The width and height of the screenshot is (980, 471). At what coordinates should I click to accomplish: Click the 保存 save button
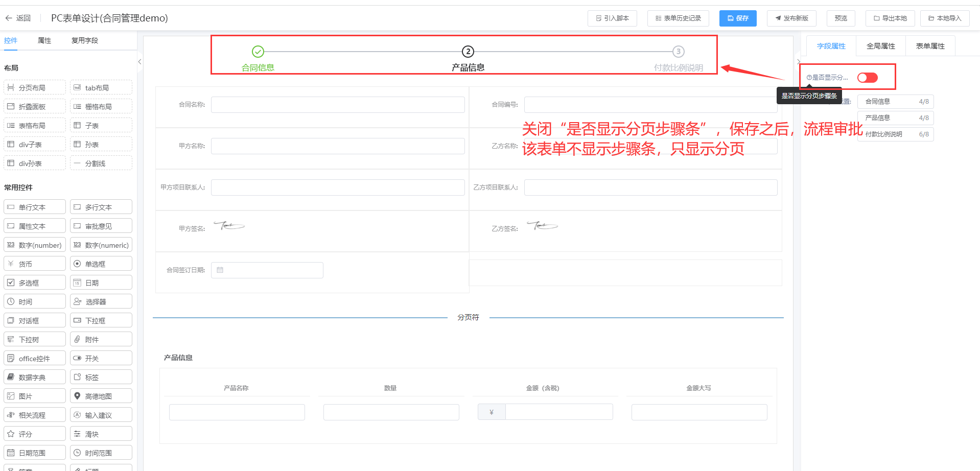(737, 18)
